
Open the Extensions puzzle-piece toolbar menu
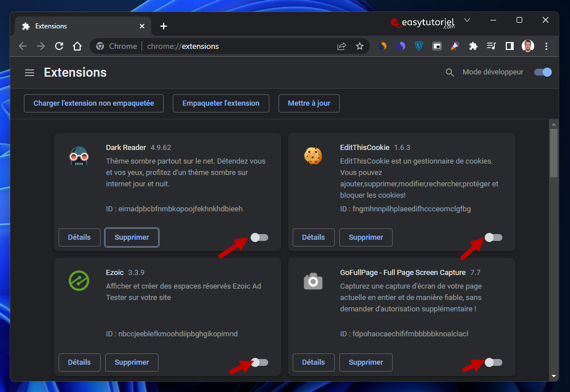coord(473,46)
